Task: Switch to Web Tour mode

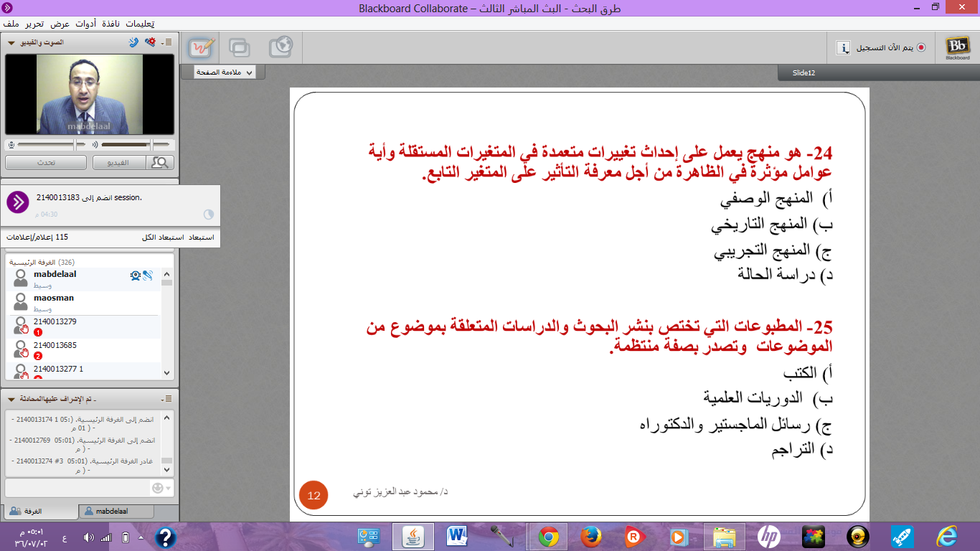Action: point(281,48)
